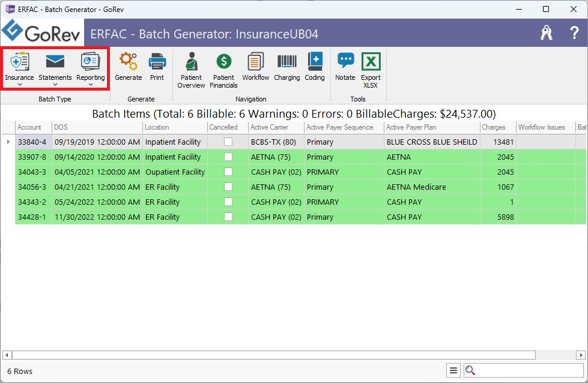The width and height of the screenshot is (588, 383).
Task: Toggle Cancelled checkbox for account 34343-2
Action: pyautogui.click(x=228, y=202)
